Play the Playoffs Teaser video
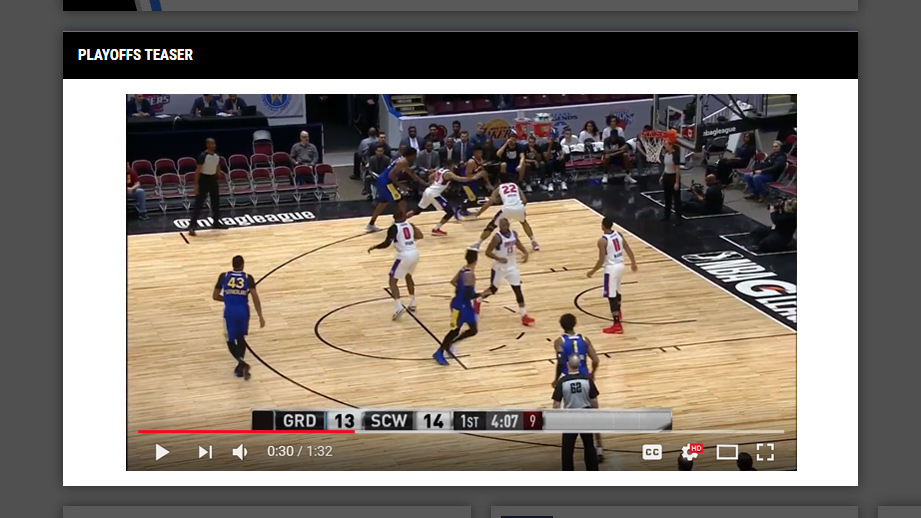 pos(162,452)
